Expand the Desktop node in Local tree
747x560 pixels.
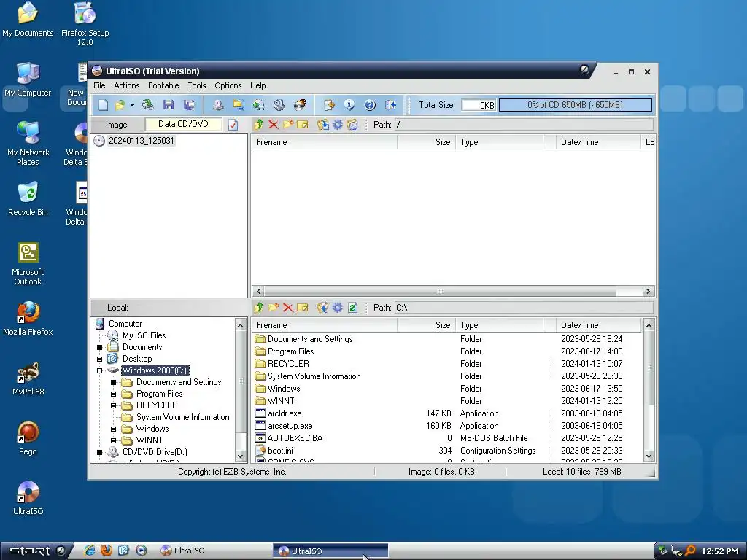point(99,359)
